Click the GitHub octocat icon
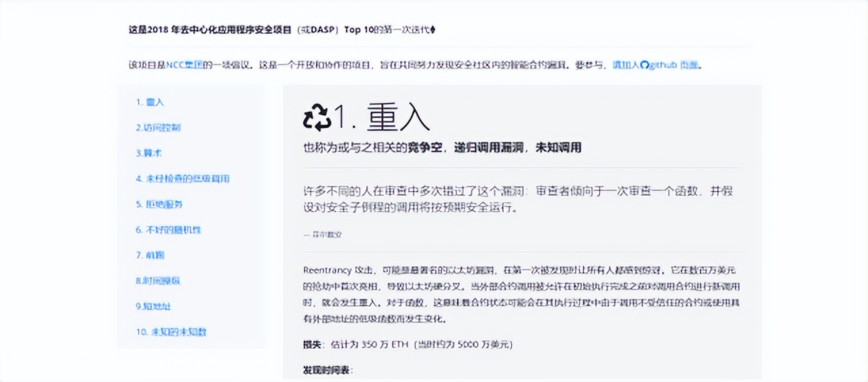Image resolution: width=868 pixels, height=382 pixels. click(x=645, y=66)
